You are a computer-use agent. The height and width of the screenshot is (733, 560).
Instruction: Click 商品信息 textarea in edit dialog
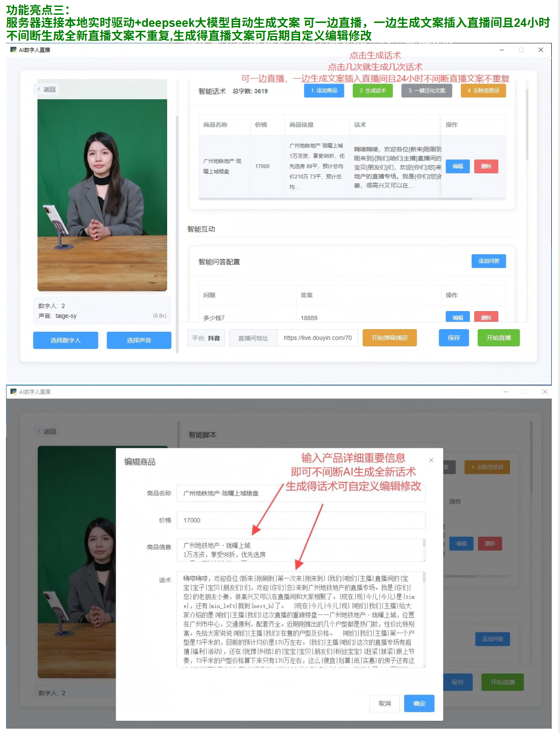point(301,550)
